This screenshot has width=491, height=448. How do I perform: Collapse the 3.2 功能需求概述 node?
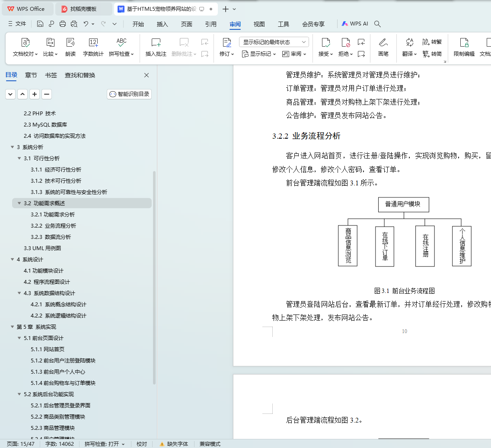pyautogui.click(x=19, y=203)
